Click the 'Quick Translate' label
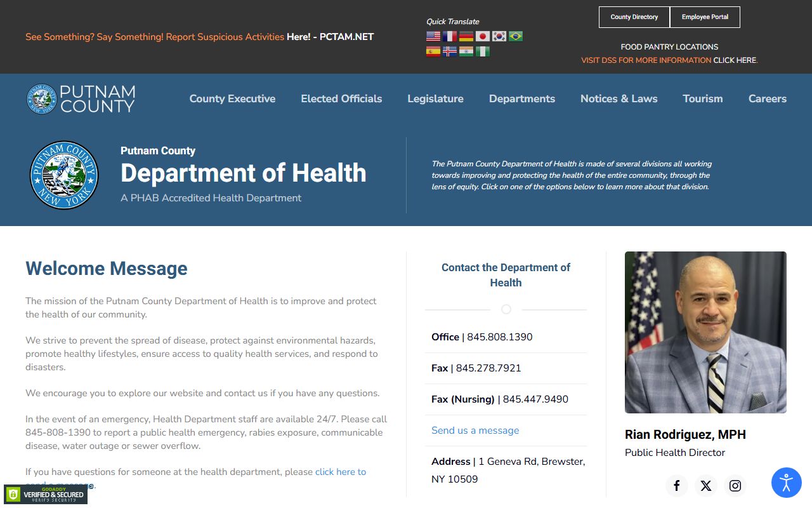 pyautogui.click(x=453, y=22)
